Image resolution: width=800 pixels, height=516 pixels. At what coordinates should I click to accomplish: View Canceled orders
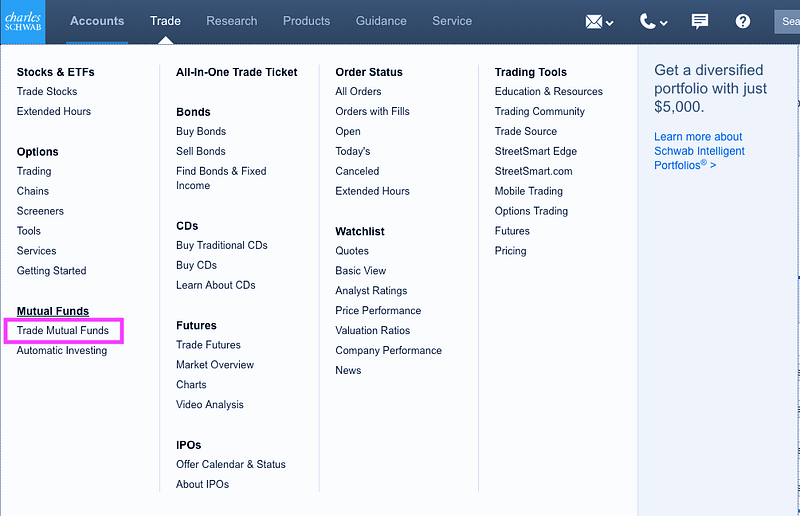click(x=357, y=171)
